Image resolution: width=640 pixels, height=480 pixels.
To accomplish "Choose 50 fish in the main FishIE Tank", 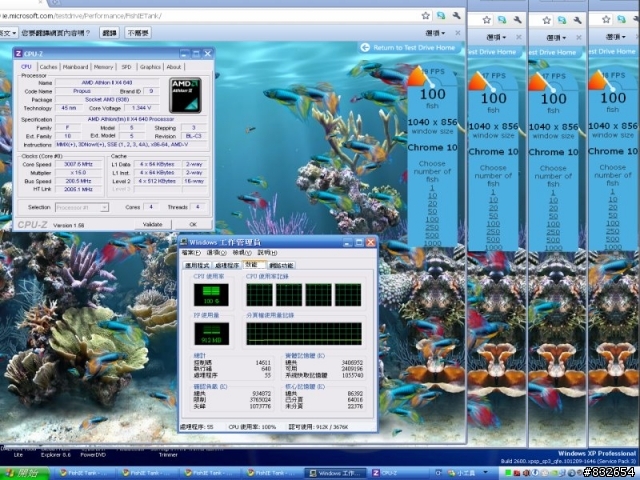I will (x=432, y=211).
